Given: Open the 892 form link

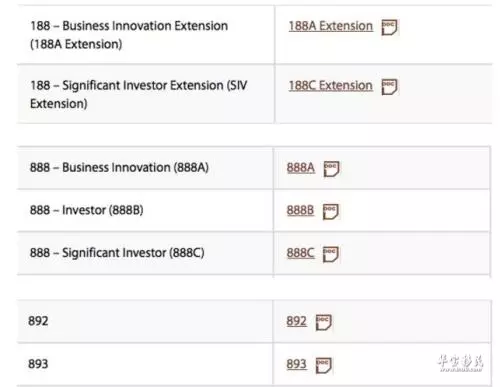Looking at the screenshot, I should [x=296, y=321].
